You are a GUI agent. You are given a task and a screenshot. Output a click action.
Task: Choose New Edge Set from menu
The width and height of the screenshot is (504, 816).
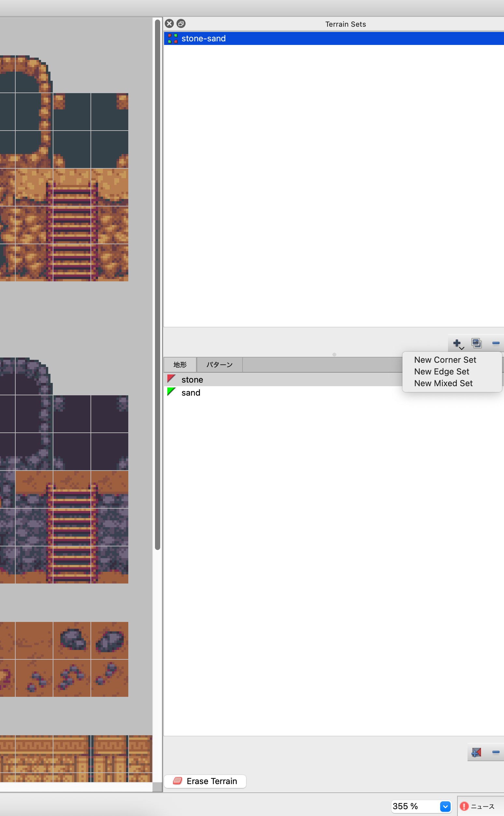441,372
